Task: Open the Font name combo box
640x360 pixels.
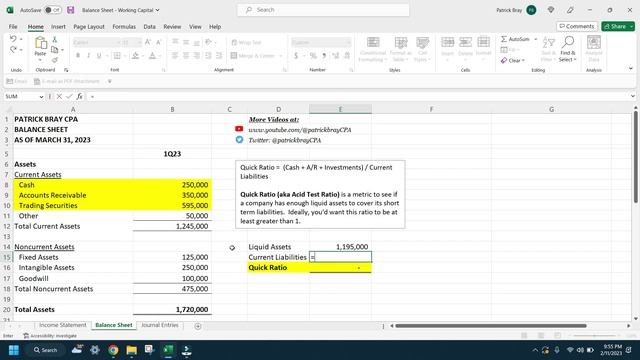Action: [x=97, y=42]
